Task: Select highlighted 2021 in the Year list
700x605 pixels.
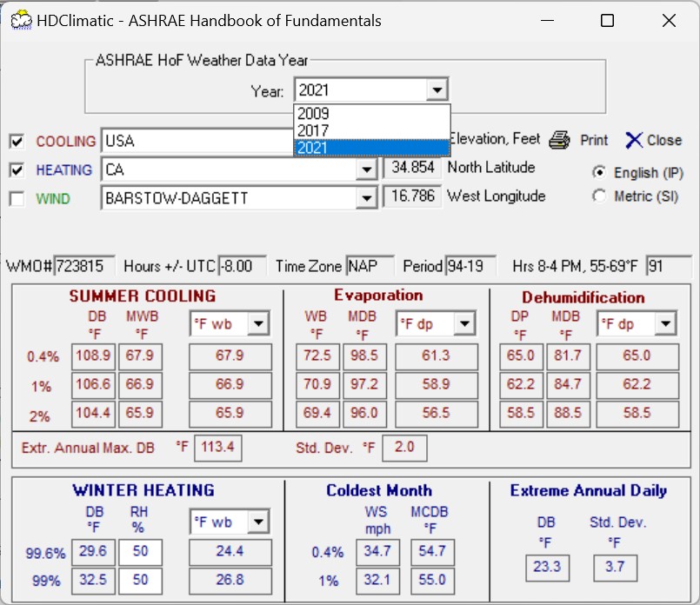Action: pos(371,148)
